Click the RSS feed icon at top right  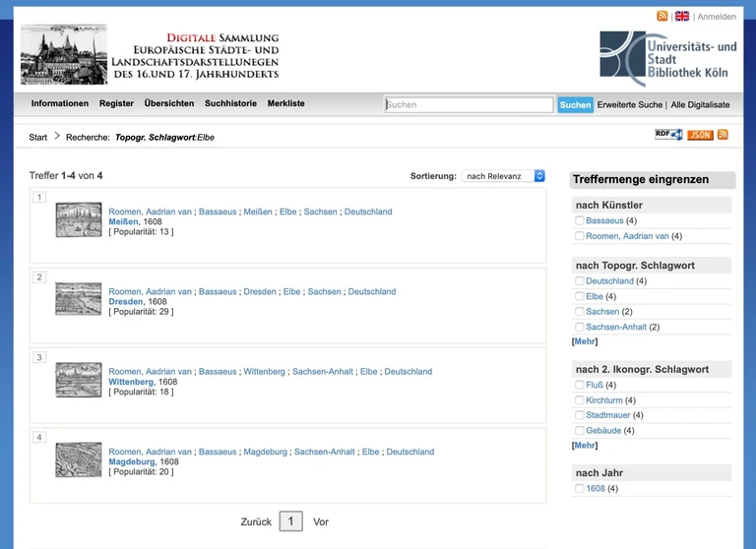point(662,17)
